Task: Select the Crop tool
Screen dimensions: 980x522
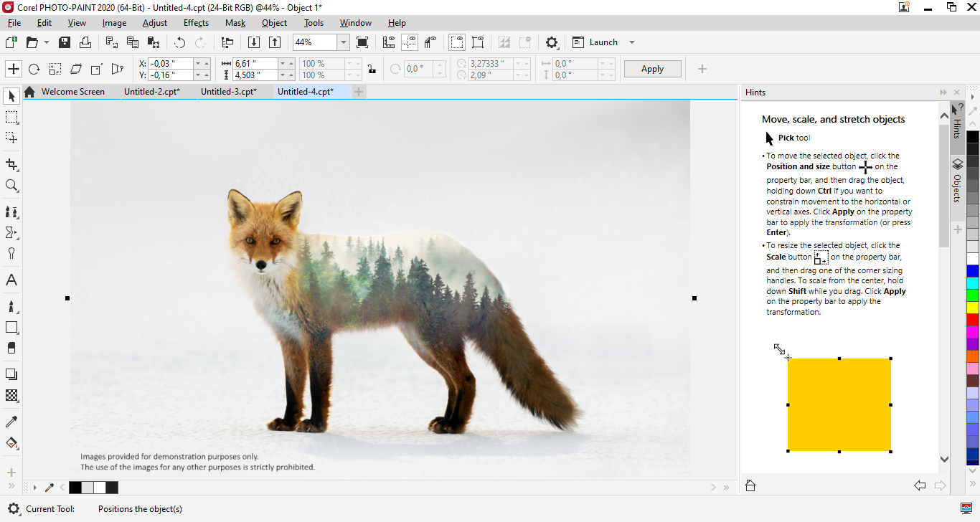Action: (11, 164)
